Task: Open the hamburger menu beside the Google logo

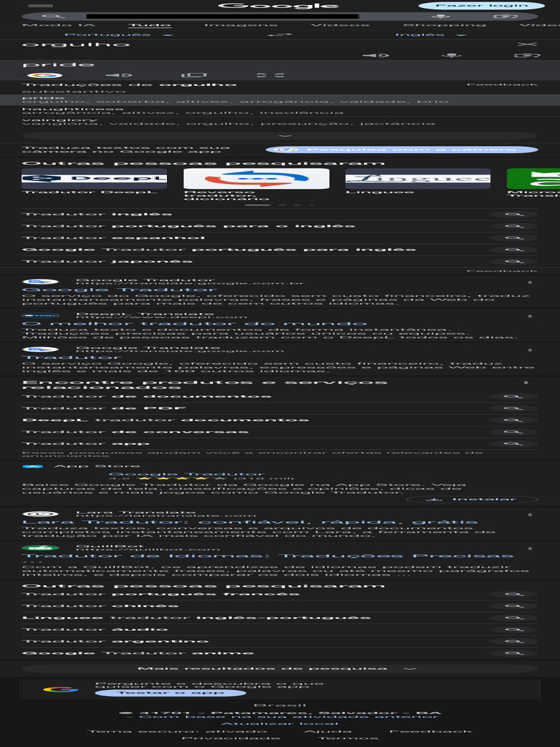Action: (40, 6)
